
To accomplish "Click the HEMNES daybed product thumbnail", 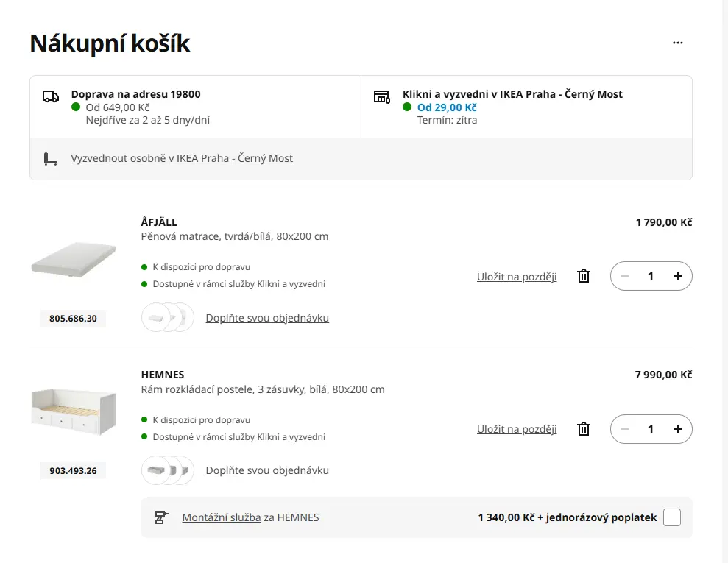I will pos(74,411).
